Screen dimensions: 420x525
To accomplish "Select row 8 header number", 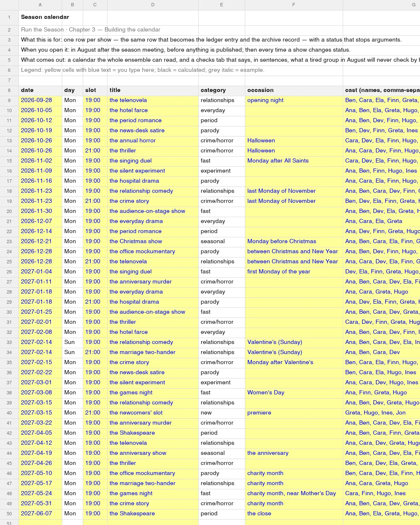I will coord(9,90).
